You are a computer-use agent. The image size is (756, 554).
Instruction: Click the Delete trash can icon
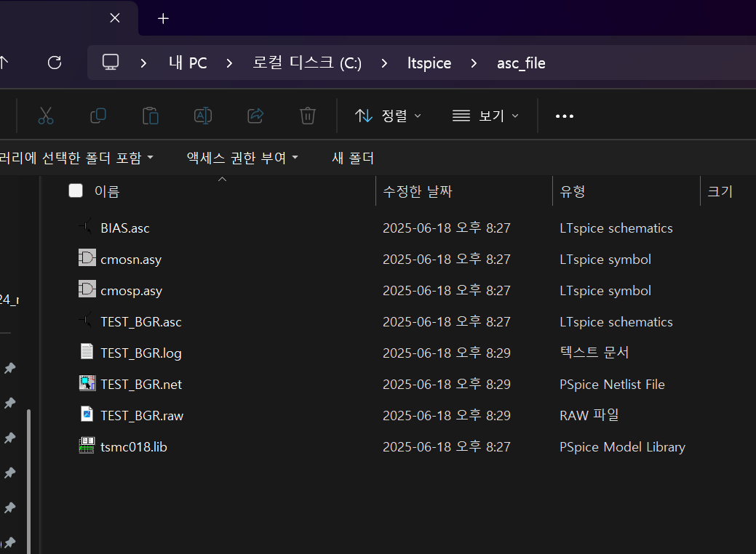point(308,116)
